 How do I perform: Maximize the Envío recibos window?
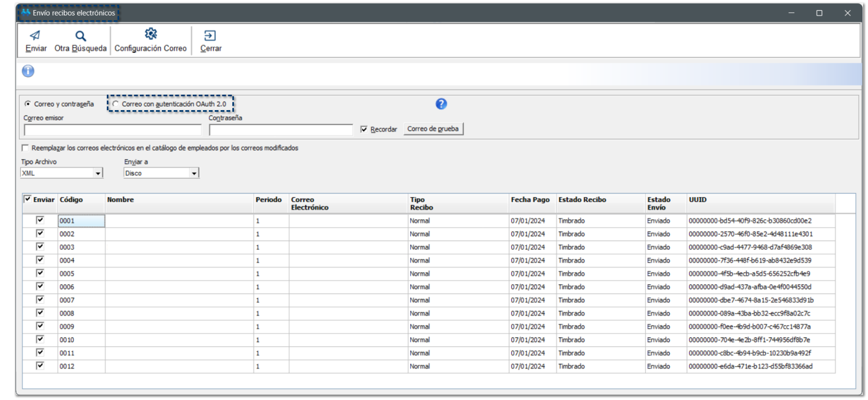pos(819,13)
